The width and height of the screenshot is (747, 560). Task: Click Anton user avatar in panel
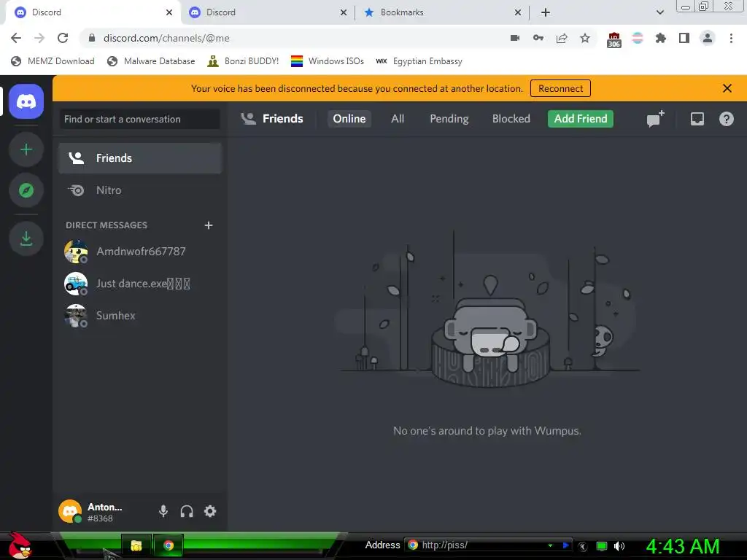[x=70, y=511]
